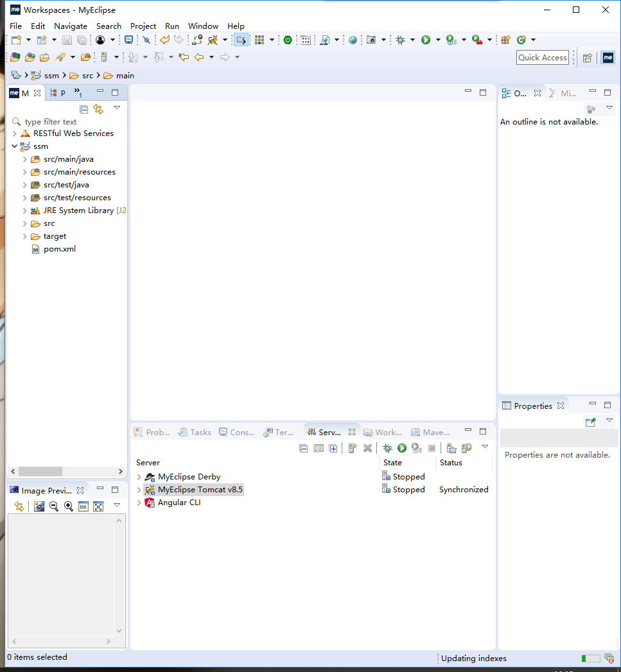Image resolution: width=621 pixels, height=672 pixels.
Task: Click the progress error icon in status bar
Action: [x=609, y=658]
